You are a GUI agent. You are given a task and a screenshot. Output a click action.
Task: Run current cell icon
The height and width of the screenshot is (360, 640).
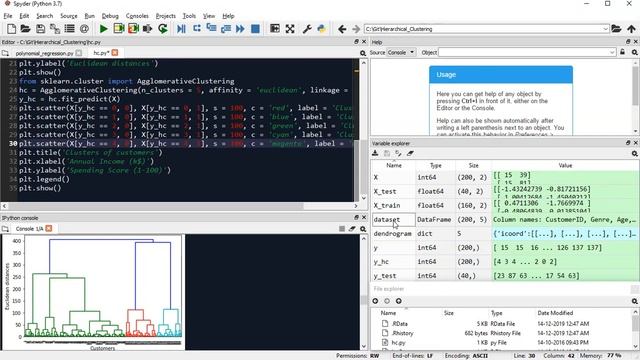pos(119,29)
